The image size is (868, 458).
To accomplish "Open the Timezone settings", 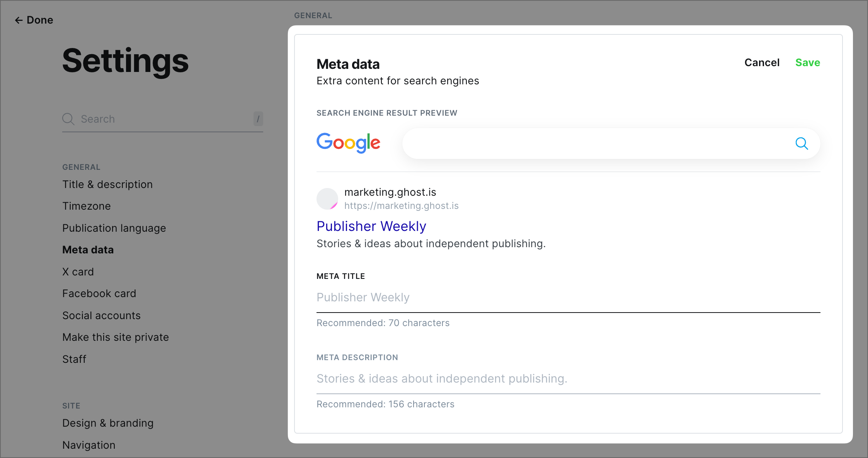I will pos(87,206).
